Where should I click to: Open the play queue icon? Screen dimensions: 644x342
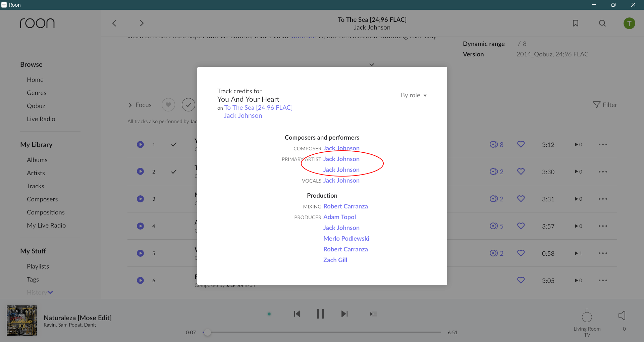click(x=373, y=314)
